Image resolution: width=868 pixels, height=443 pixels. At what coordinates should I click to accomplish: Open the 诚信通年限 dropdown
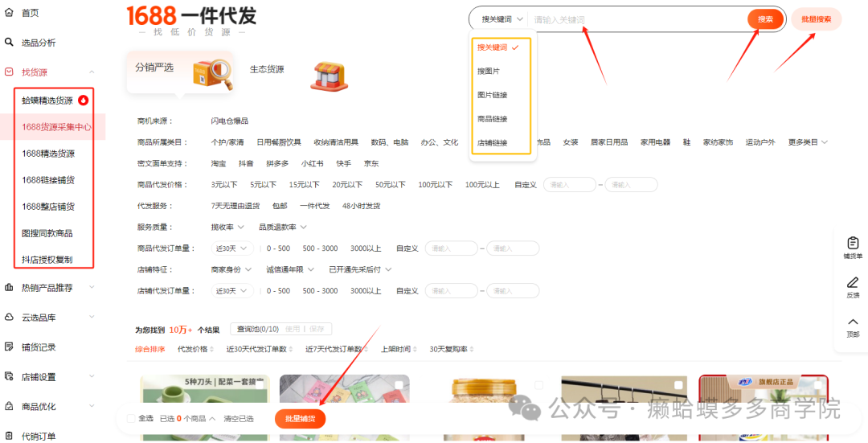(290, 269)
